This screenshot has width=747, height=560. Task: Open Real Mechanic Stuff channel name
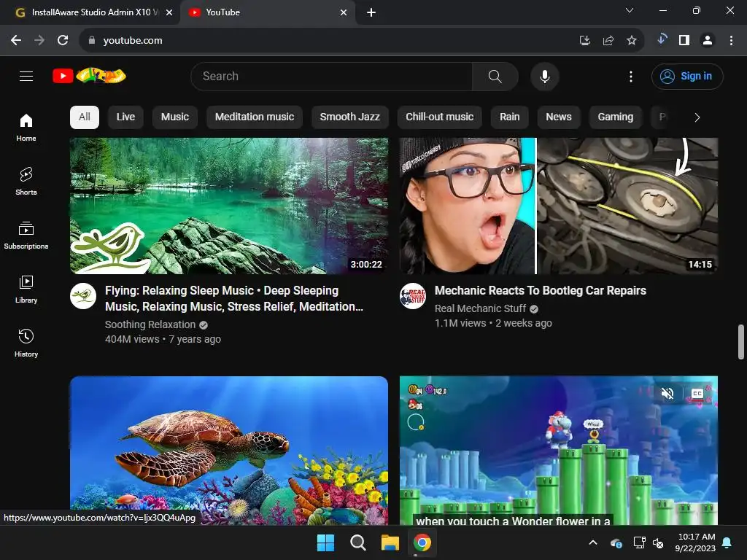pyautogui.click(x=480, y=308)
